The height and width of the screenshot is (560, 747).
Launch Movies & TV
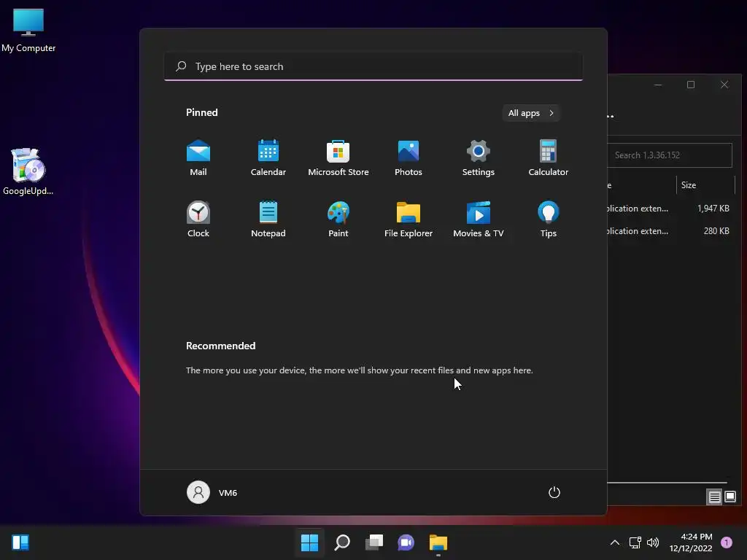click(x=479, y=219)
